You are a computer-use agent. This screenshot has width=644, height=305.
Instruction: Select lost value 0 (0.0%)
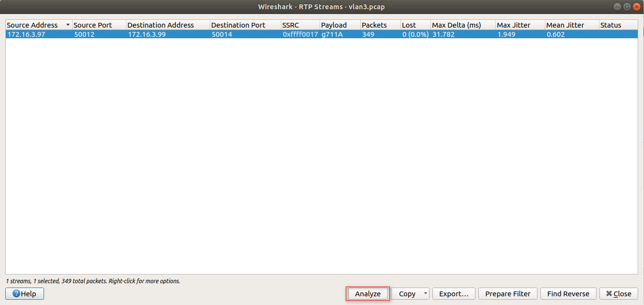click(415, 35)
